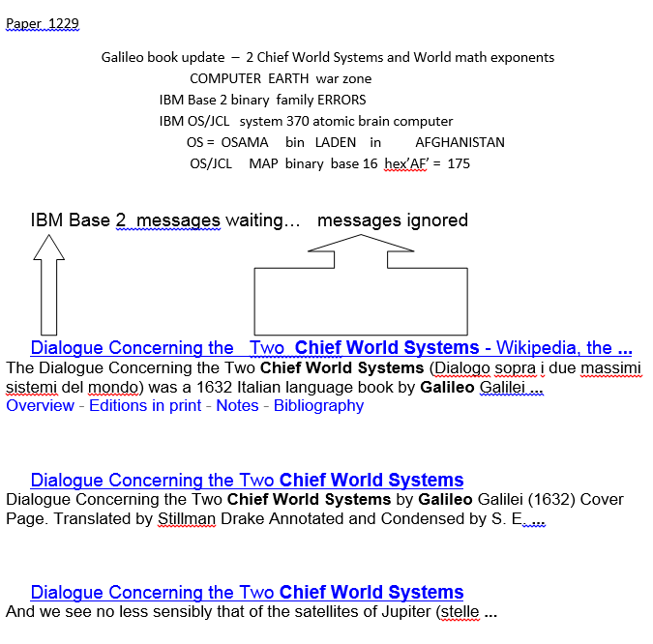Click the 'Paper 1229' heading text
This screenshot has width=653, height=644.
click(x=43, y=23)
